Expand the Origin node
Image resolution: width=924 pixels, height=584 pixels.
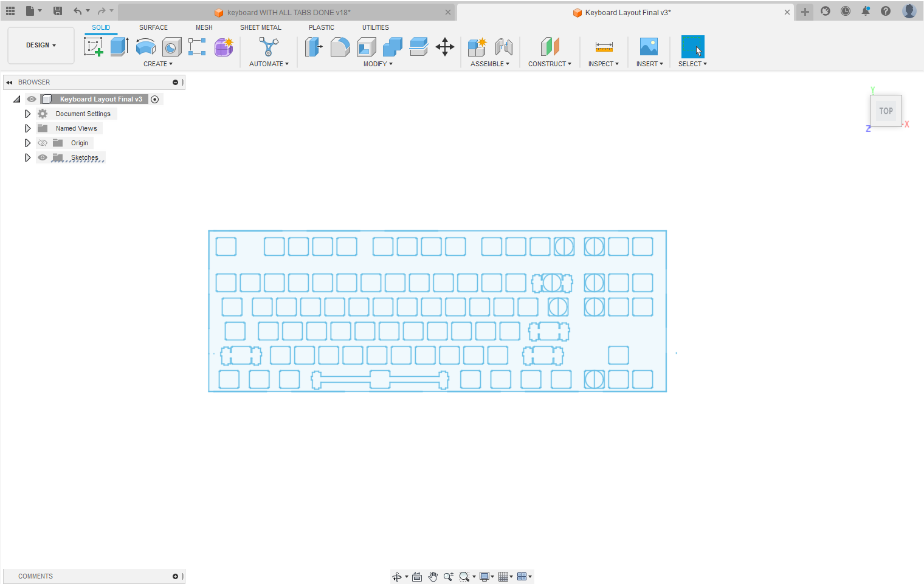click(x=27, y=143)
